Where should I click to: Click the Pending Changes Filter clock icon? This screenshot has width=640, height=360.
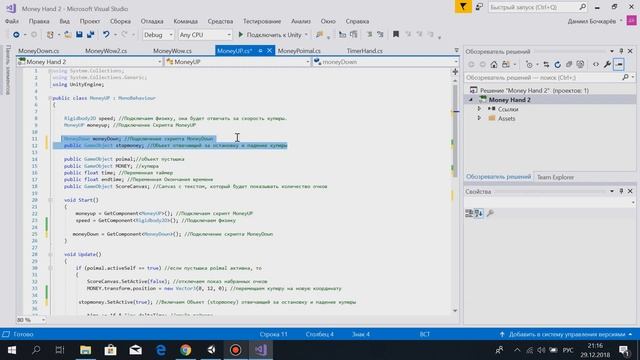coord(529,64)
